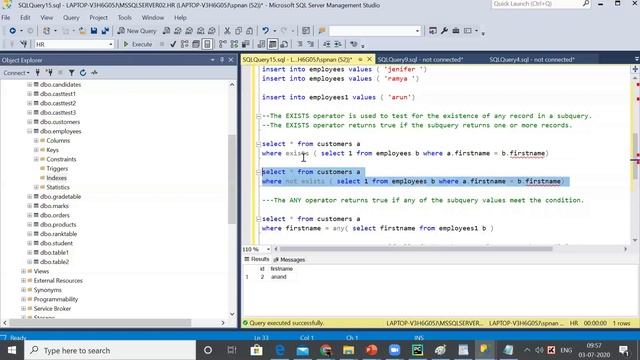Collapse the dbo.employees table node

pyautogui.click(x=29, y=131)
